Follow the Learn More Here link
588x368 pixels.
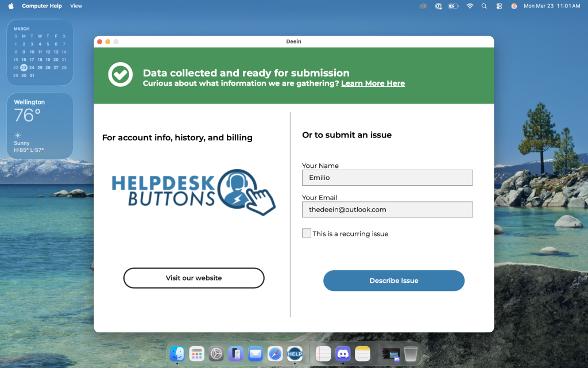(373, 83)
